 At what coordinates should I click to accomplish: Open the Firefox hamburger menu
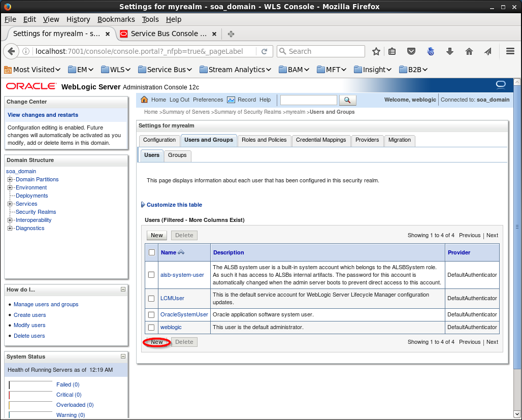[x=510, y=51]
